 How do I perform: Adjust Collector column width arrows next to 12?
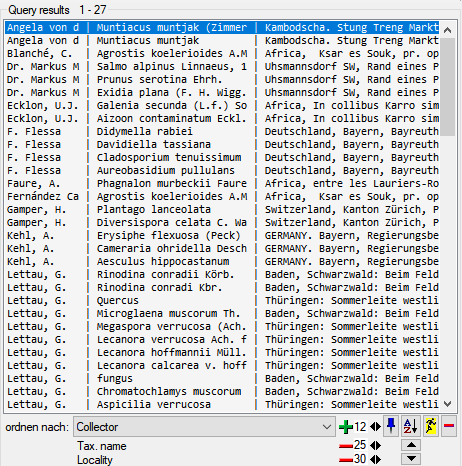375,427
